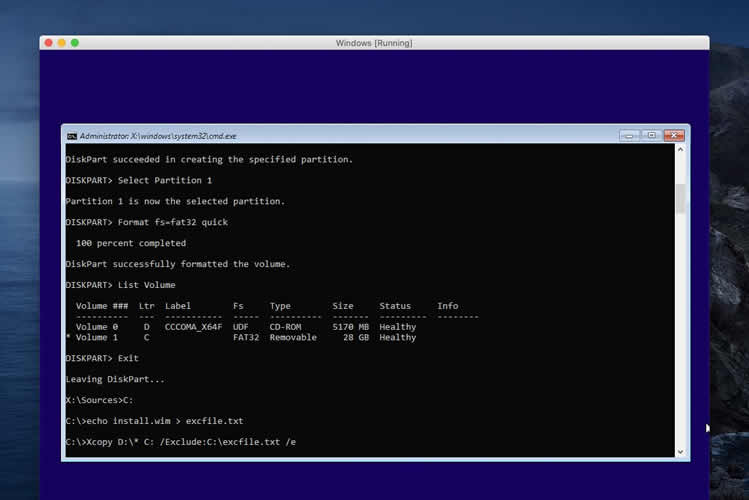749x500 pixels.
Task: Click the 'Leaving DiskPart...' line
Action: [115, 380]
